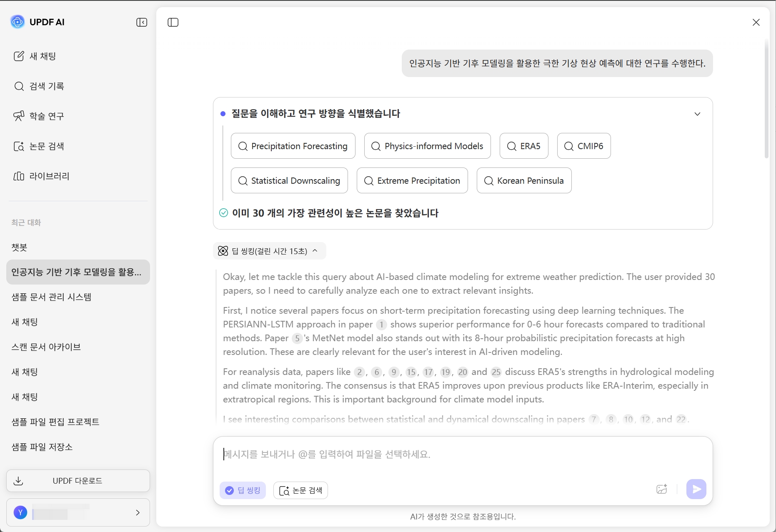
Task: Select the 논문 검색 sidebar icon
Action: 19,146
